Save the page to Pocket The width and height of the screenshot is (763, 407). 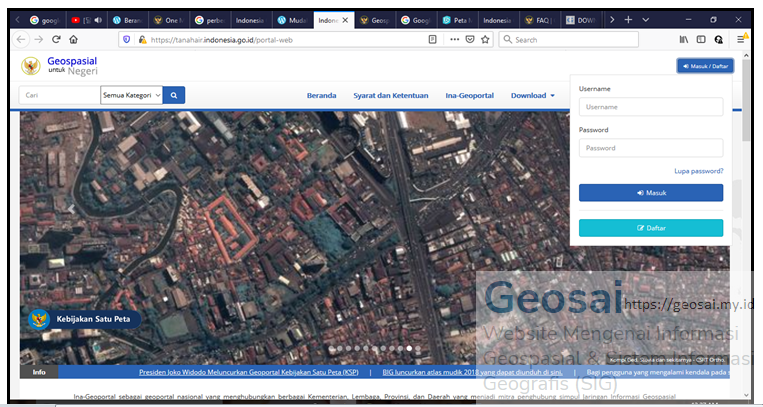(x=470, y=39)
